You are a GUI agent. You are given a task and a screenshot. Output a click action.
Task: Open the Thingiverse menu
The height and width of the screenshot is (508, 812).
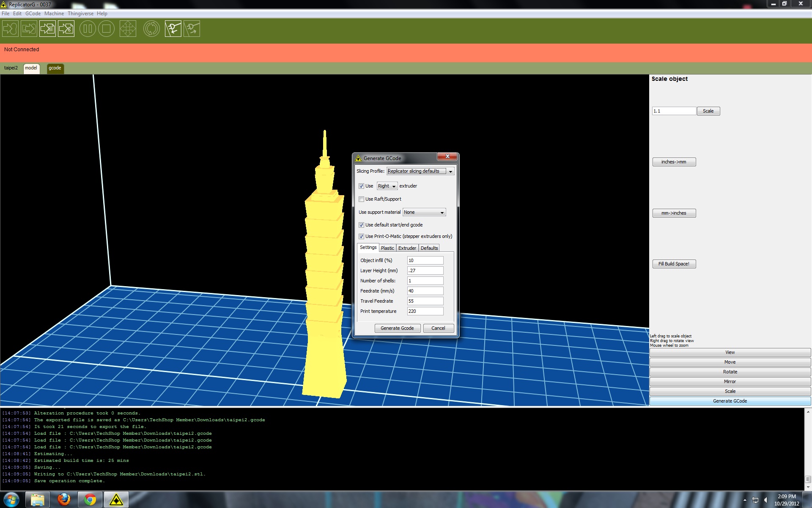[80, 14]
